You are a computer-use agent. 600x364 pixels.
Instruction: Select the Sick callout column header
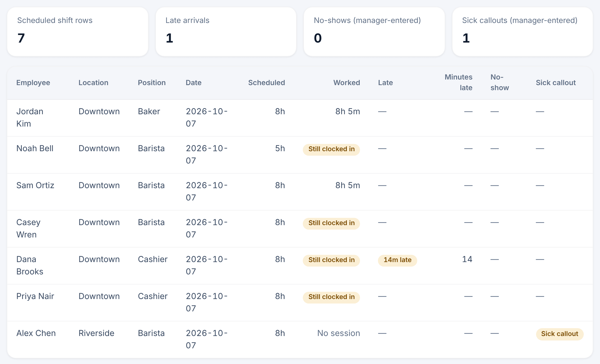[556, 83]
